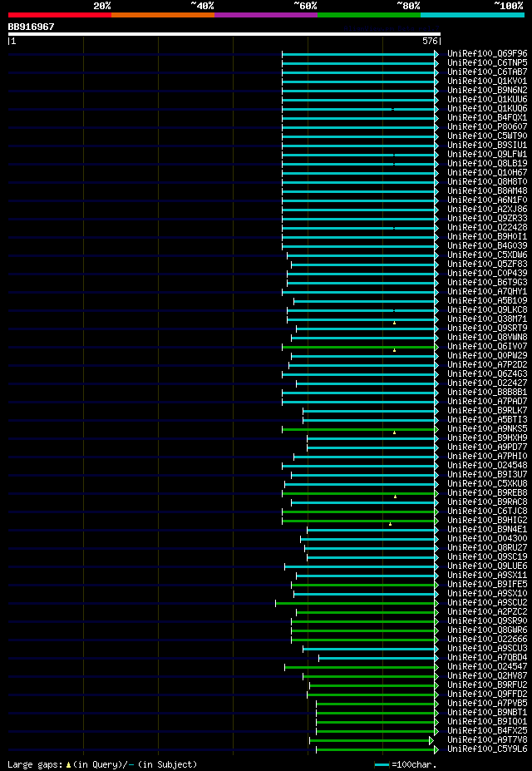Select the BB916967 query name
This screenshot has height=771, width=532.
pyautogui.click(x=31, y=27)
